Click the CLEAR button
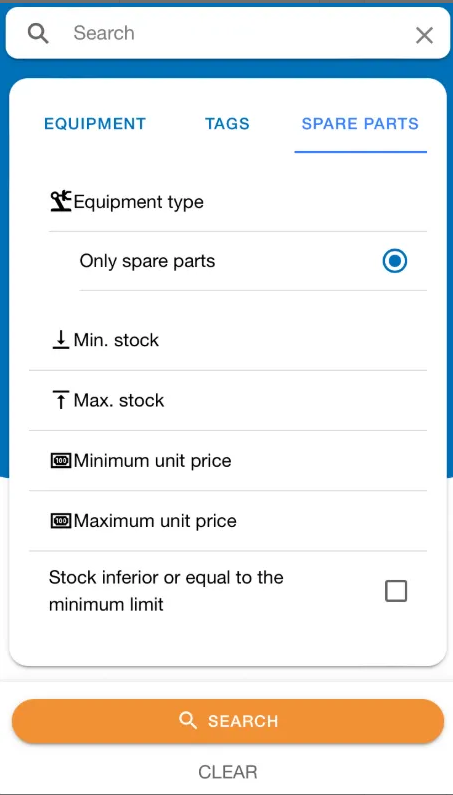The width and height of the screenshot is (453, 795). (228, 772)
